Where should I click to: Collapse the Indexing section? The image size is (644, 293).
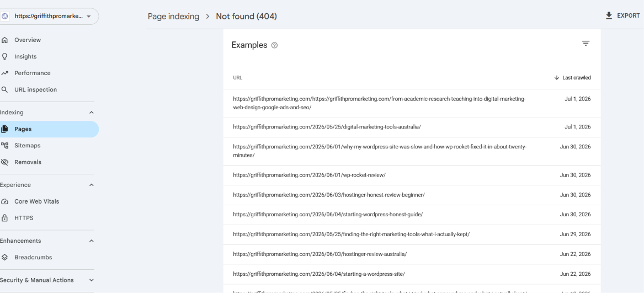pyautogui.click(x=92, y=113)
